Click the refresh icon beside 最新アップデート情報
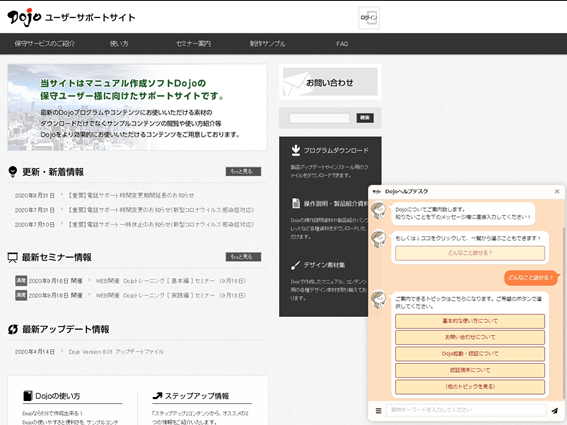This screenshot has width=567, height=425. pos(13,329)
